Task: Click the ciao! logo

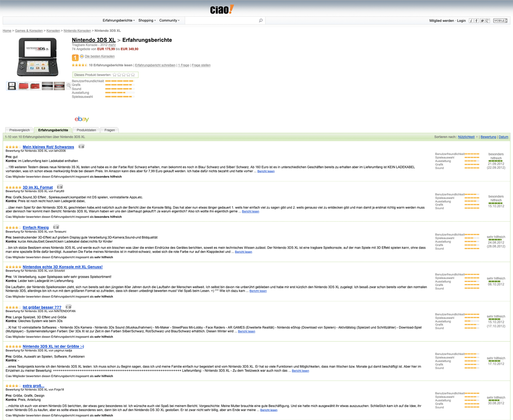Action: point(222,9)
